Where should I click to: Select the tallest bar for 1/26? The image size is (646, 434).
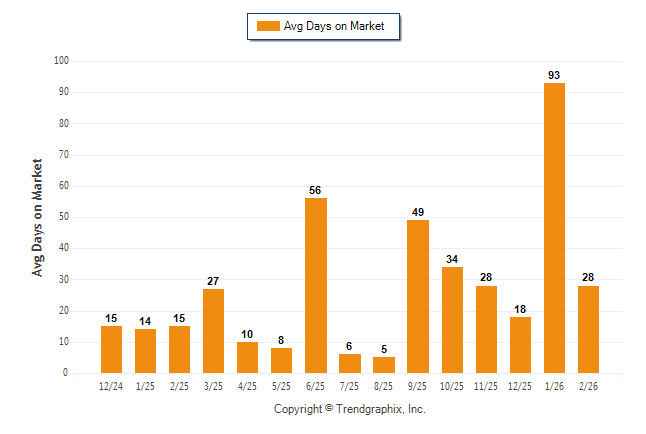(x=554, y=228)
